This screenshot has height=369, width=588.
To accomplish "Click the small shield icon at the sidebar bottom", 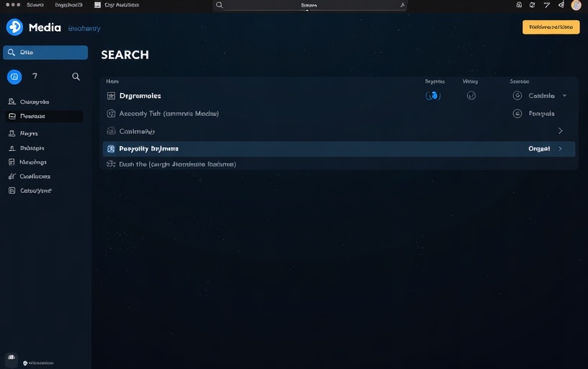I will (x=25, y=363).
